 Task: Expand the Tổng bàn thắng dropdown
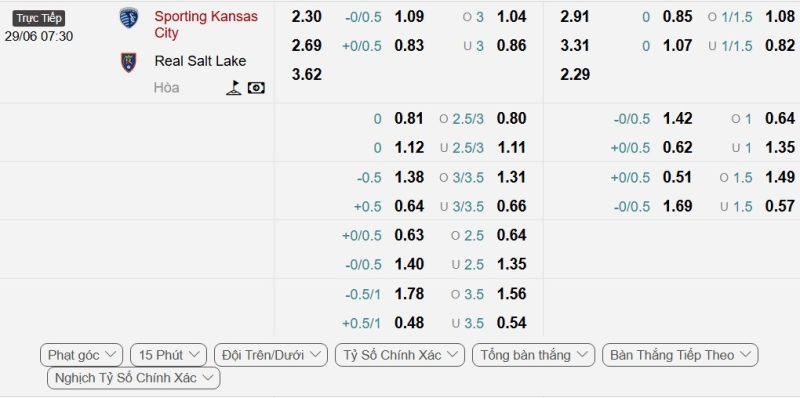click(534, 355)
